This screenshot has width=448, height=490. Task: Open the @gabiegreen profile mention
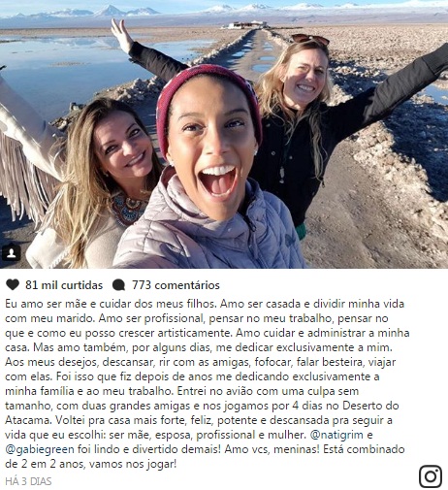41,449
